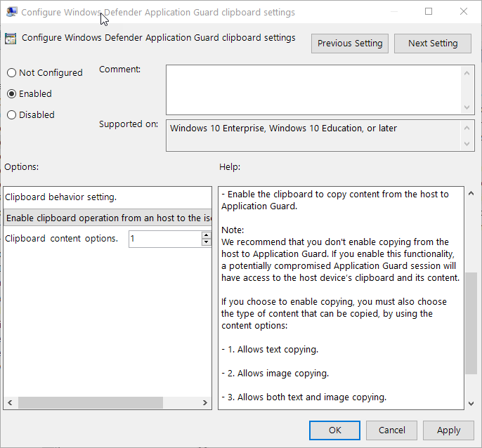
Task: Click the Supported on scroll down arrow
Action: pyautogui.click(x=467, y=144)
